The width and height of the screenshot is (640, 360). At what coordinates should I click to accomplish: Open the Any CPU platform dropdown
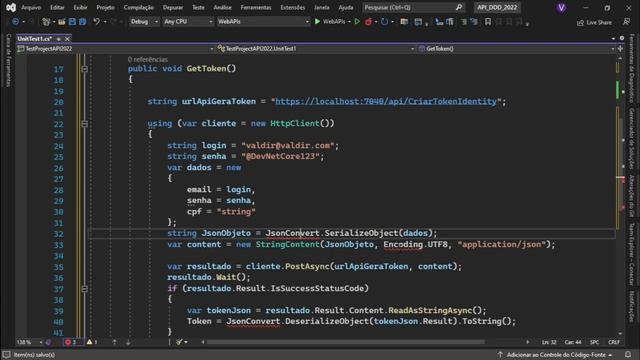188,22
